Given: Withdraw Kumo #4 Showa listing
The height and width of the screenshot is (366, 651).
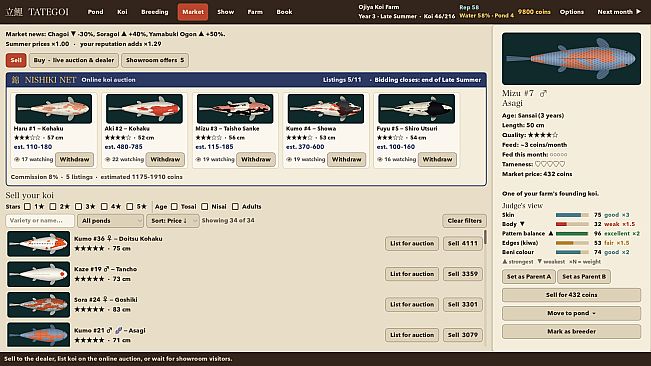Looking at the screenshot, I should click(346, 159).
